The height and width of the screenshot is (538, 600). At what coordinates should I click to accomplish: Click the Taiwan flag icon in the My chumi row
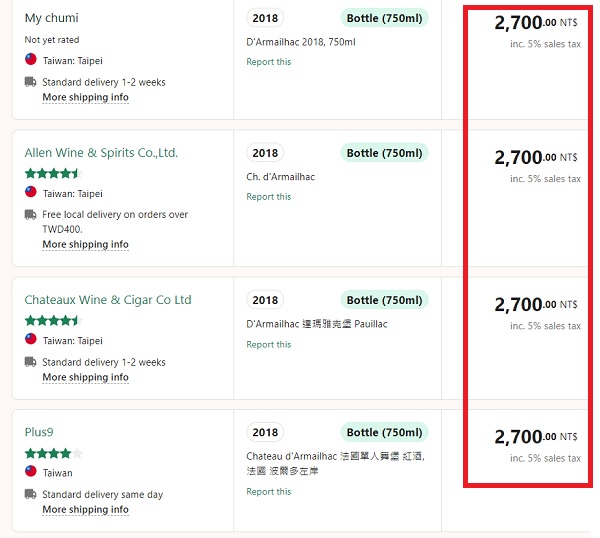[x=31, y=59]
